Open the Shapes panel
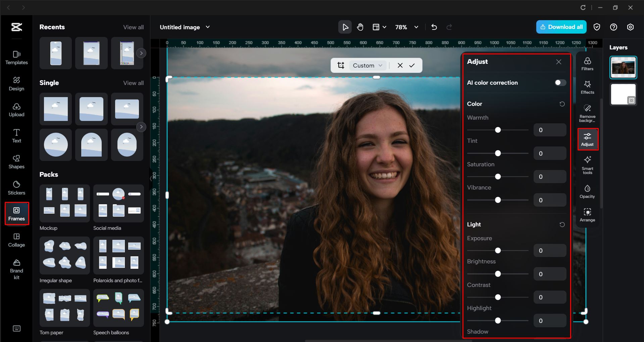The width and height of the screenshot is (644, 342). tap(16, 161)
